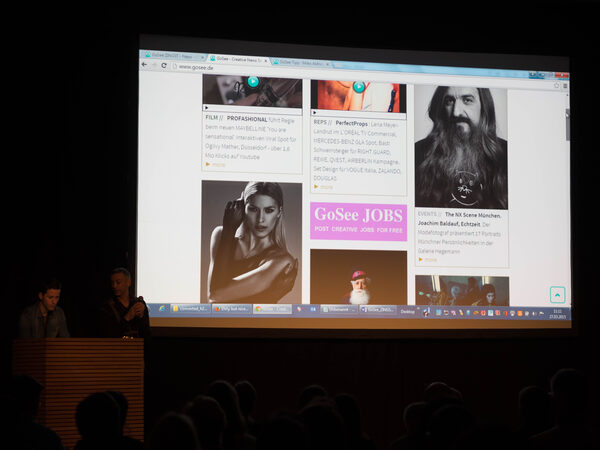Open the Chrome menu icon
Viewport: 600px width, 450px height.
click(x=566, y=86)
